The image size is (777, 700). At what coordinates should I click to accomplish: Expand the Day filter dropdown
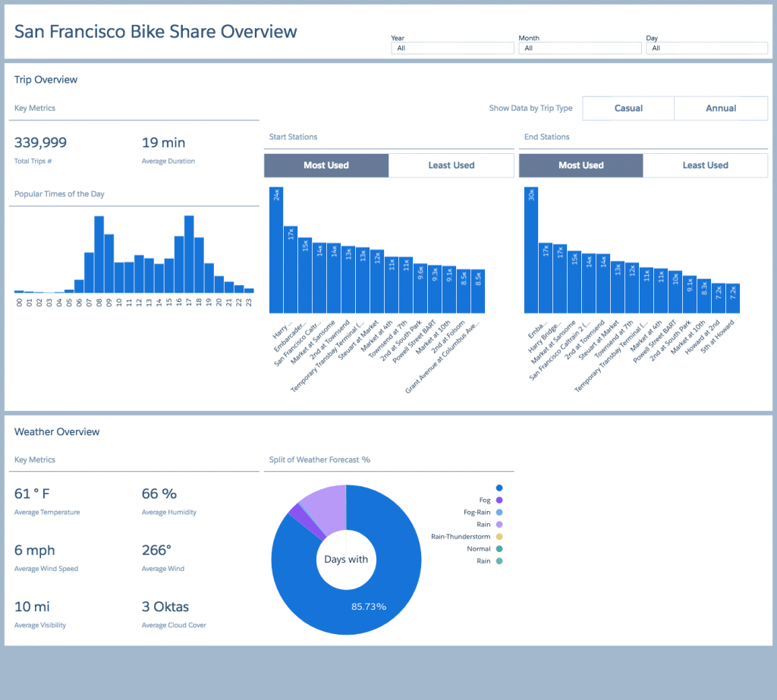coord(706,48)
